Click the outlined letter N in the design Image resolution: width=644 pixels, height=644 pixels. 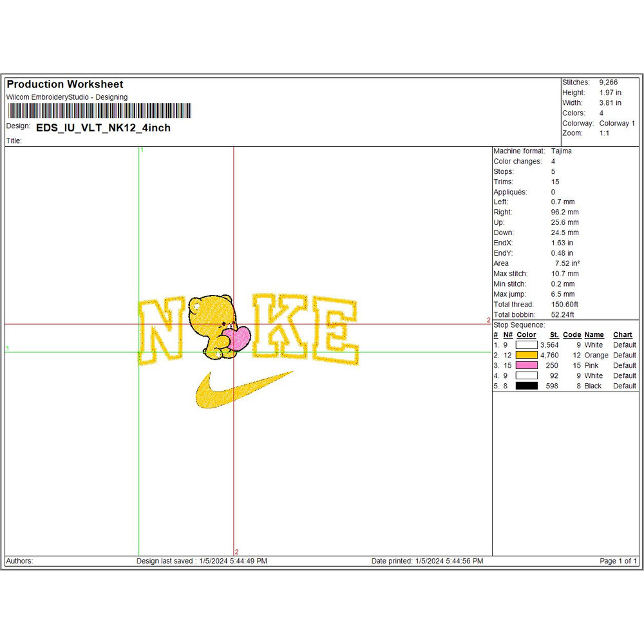(x=160, y=330)
